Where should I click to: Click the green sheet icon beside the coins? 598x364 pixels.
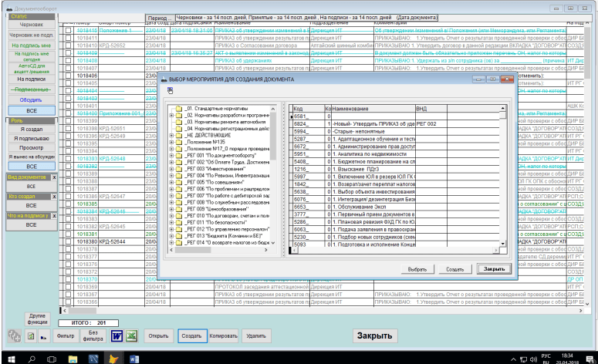(30, 336)
